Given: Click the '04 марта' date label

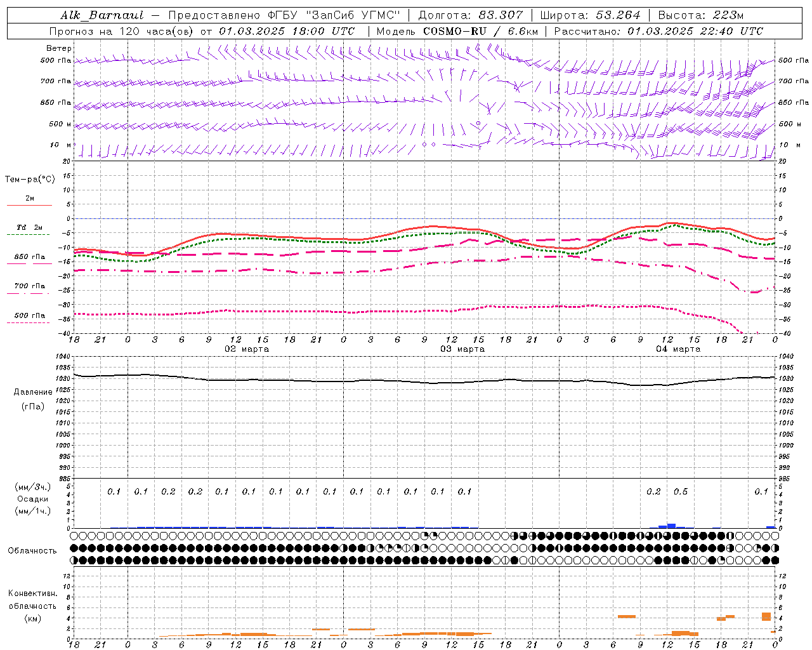Looking at the screenshot, I should click(x=678, y=349).
